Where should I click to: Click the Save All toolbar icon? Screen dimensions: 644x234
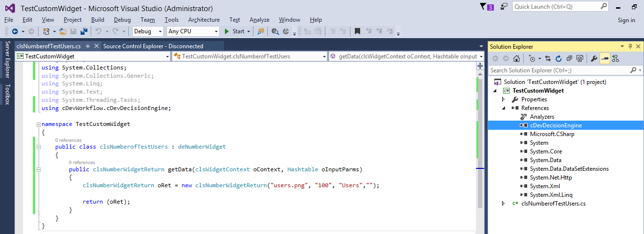click(84, 31)
